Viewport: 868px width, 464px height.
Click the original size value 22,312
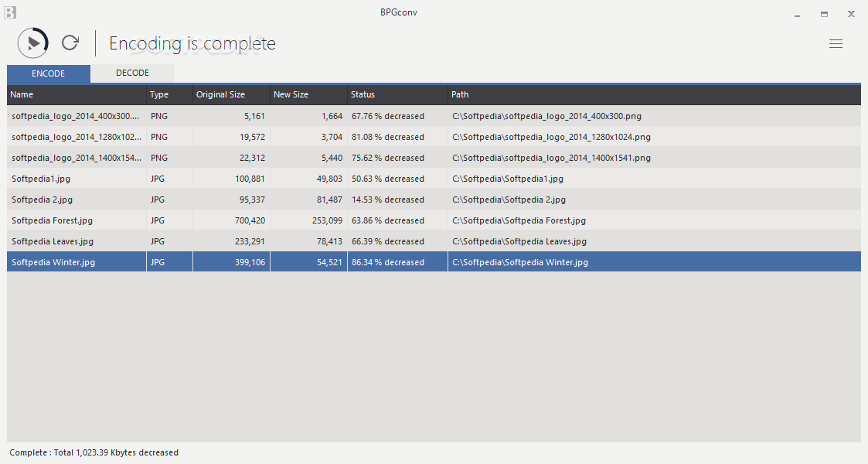click(252, 158)
